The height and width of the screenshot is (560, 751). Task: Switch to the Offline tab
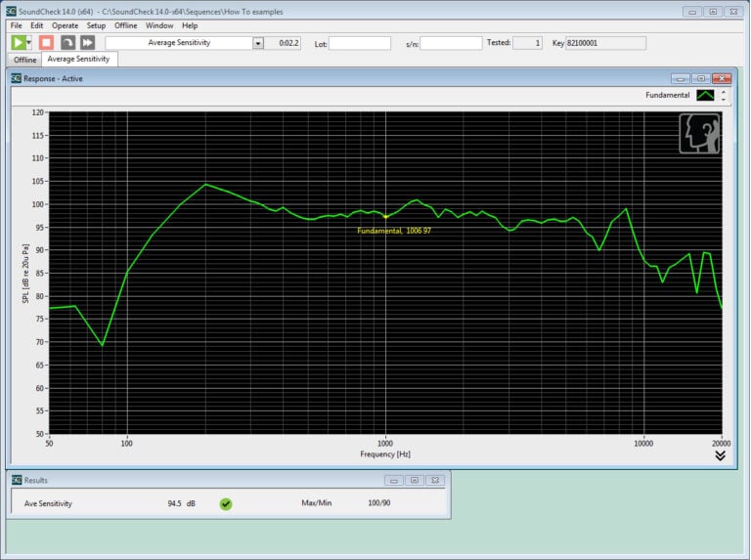pos(24,60)
